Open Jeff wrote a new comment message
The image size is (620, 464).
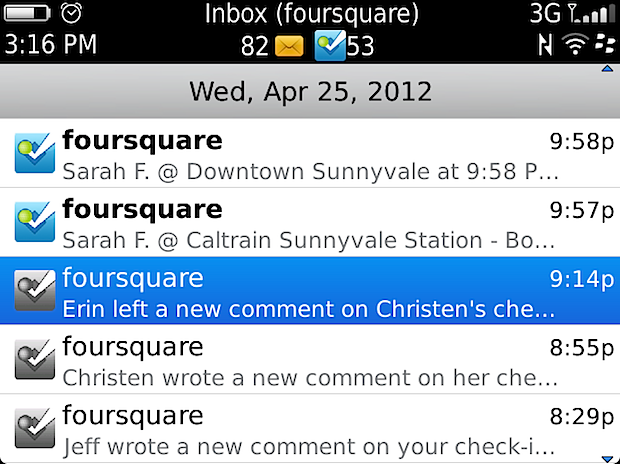click(310, 428)
